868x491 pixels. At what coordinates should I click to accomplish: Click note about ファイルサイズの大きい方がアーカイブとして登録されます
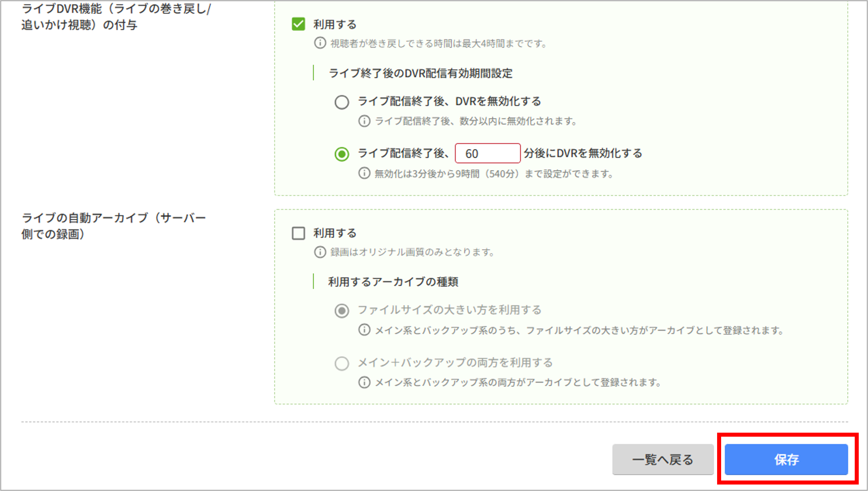[x=579, y=330]
